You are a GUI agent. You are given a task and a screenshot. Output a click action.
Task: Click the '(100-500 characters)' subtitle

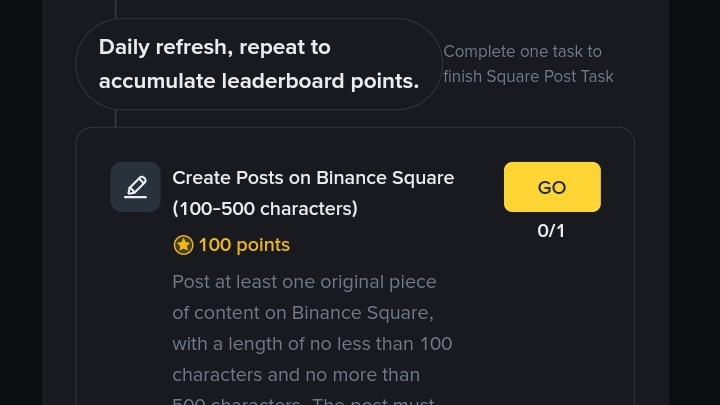(264, 209)
